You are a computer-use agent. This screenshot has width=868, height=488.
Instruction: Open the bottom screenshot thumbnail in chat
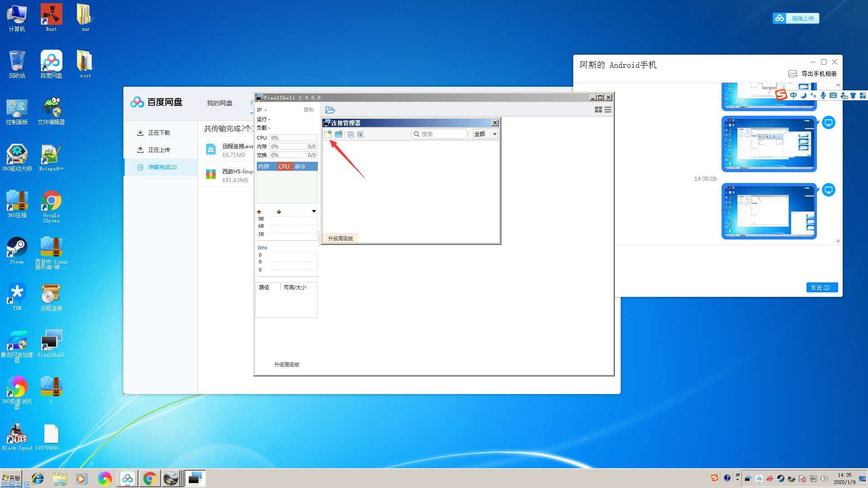769,211
